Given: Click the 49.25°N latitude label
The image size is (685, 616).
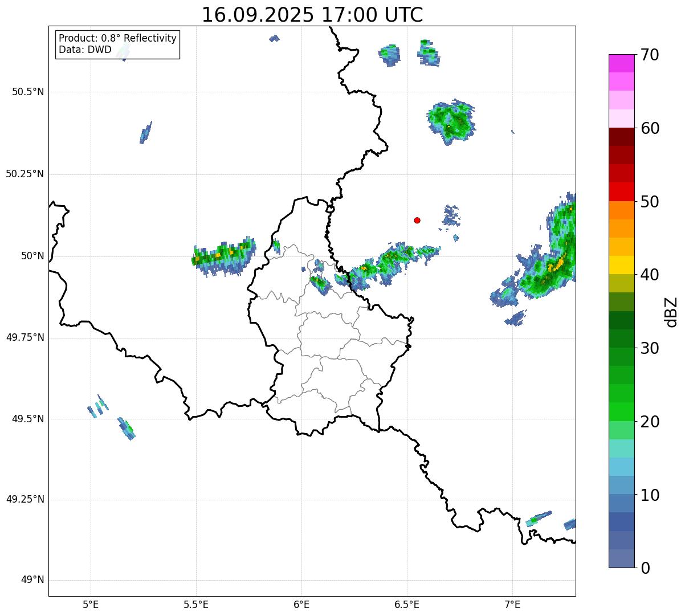Looking at the screenshot, I should (x=25, y=499).
